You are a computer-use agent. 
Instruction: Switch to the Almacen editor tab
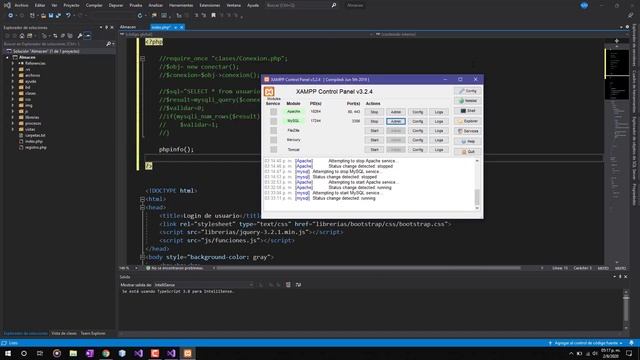tap(128, 27)
